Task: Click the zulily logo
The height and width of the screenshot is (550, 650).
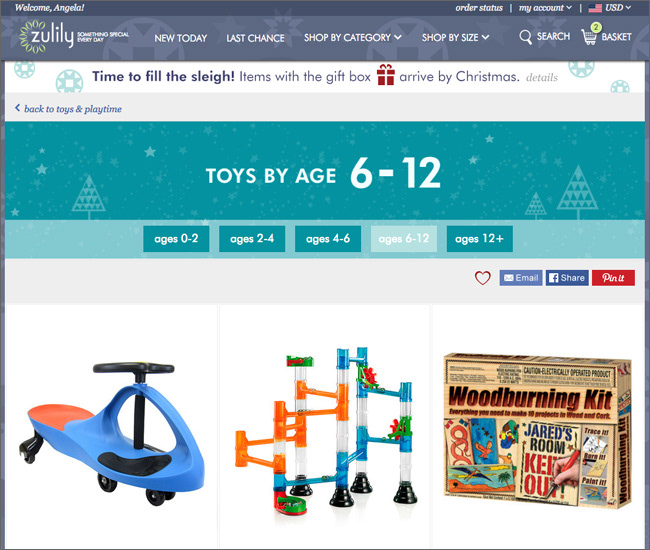Action: click(73, 37)
